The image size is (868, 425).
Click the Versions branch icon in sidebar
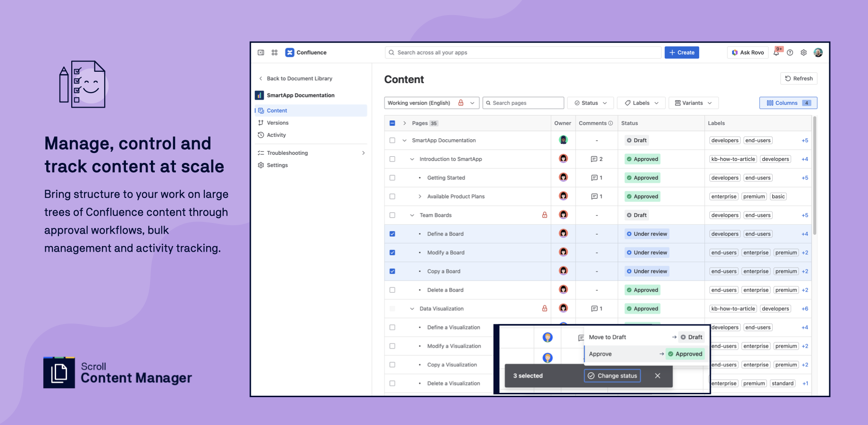[261, 122]
